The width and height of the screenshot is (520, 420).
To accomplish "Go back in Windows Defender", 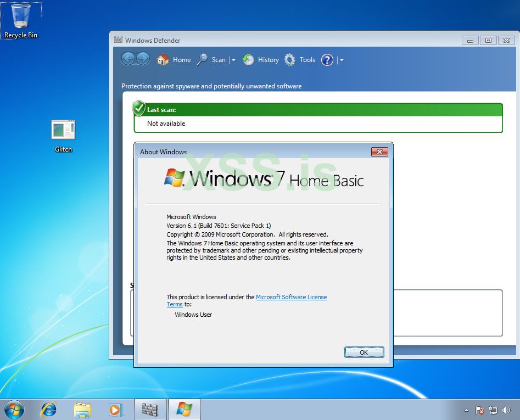I will click(128, 59).
